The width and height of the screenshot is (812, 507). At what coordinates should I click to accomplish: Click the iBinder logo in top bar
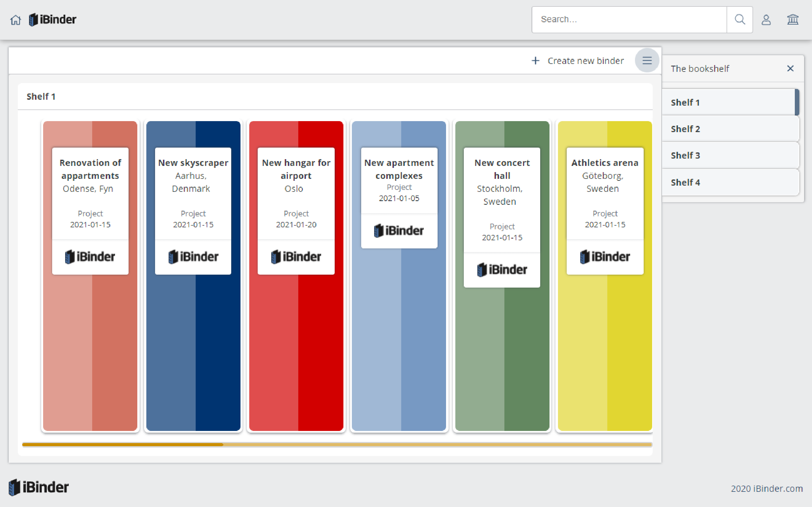53,20
